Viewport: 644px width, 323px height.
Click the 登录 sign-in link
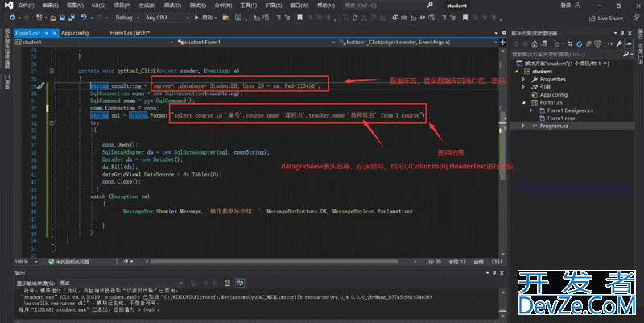(566, 6)
